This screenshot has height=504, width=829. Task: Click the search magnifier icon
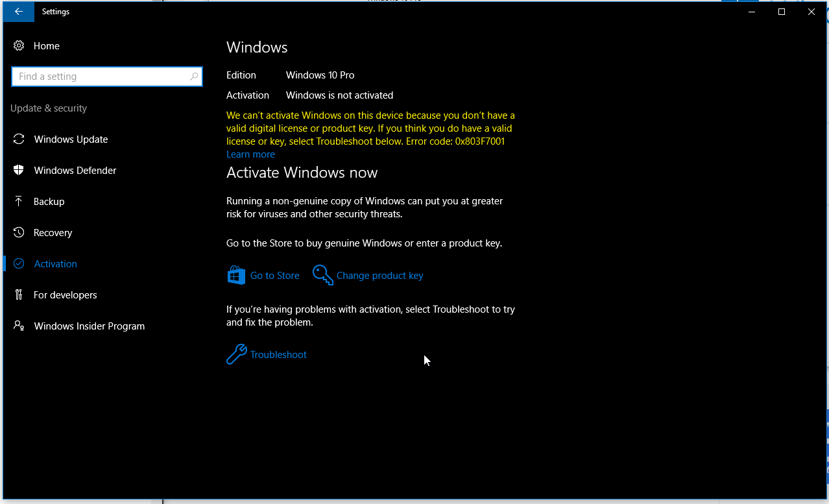(193, 77)
